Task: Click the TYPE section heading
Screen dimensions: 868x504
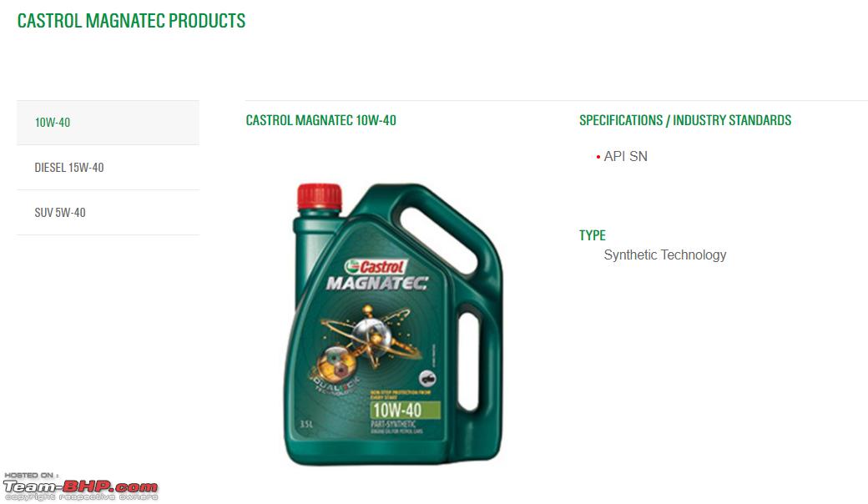Action: click(x=593, y=235)
